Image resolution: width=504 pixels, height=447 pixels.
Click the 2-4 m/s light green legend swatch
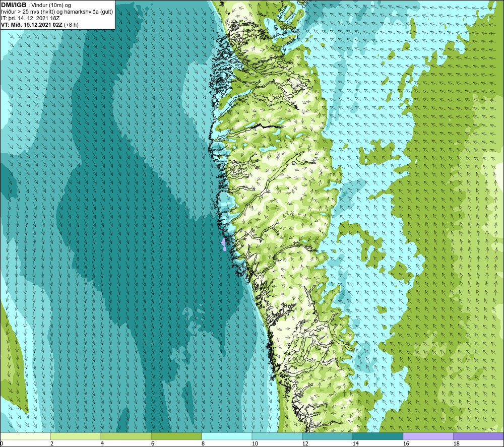[x=76, y=436]
